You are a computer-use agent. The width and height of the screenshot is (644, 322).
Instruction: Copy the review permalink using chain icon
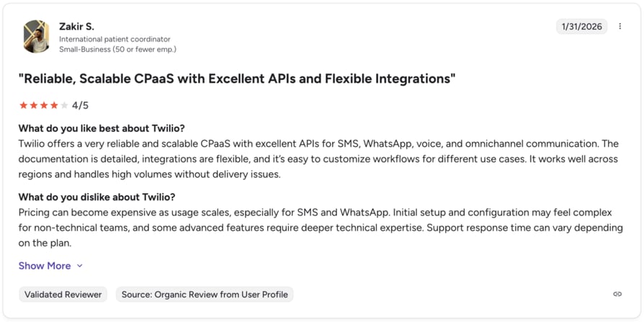click(x=617, y=294)
